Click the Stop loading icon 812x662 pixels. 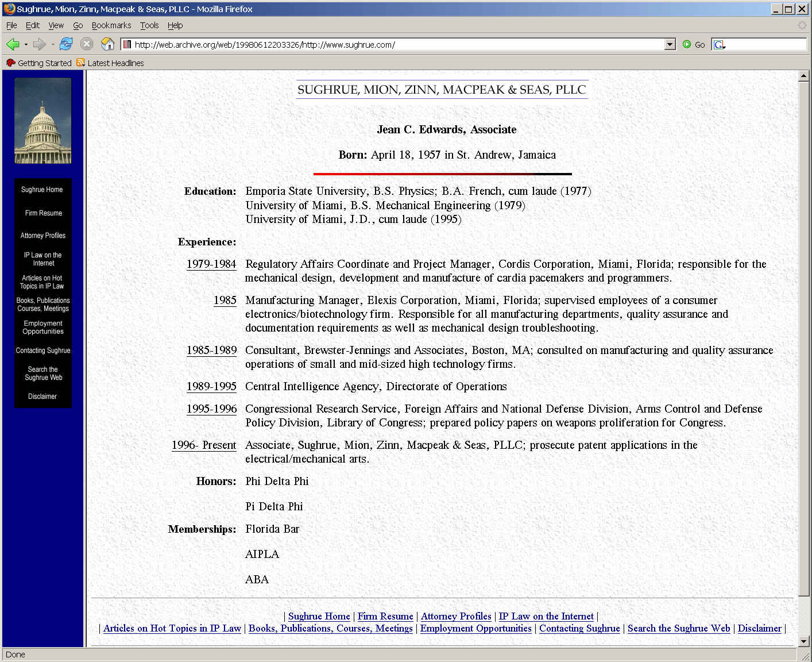pos(87,44)
